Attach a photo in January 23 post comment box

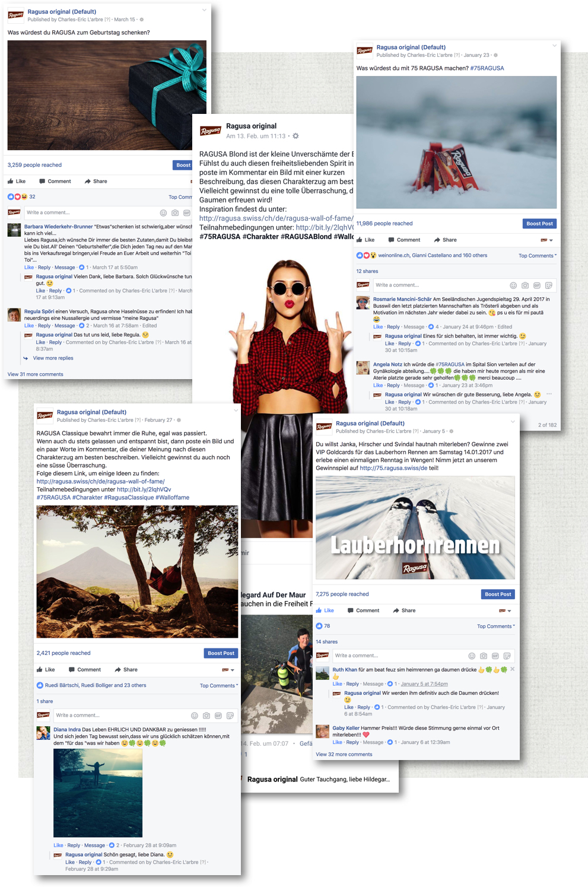pyautogui.click(x=525, y=285)
